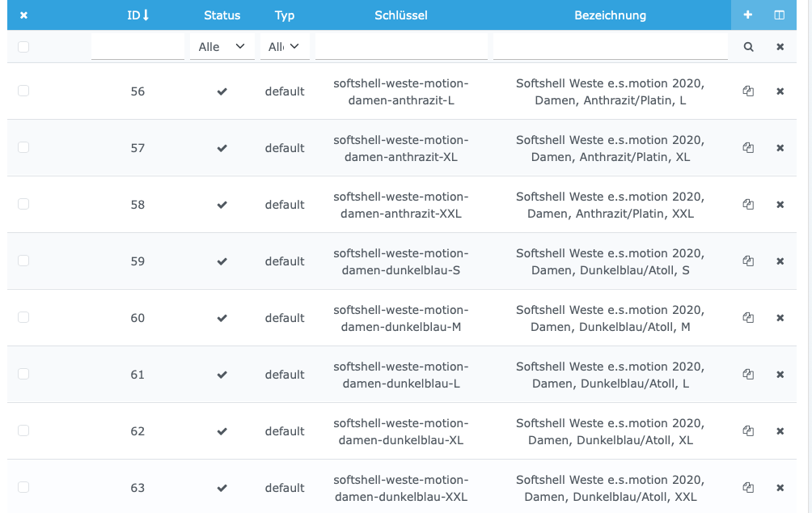Check the checkbox for ID 57

(x=23, y=147)
